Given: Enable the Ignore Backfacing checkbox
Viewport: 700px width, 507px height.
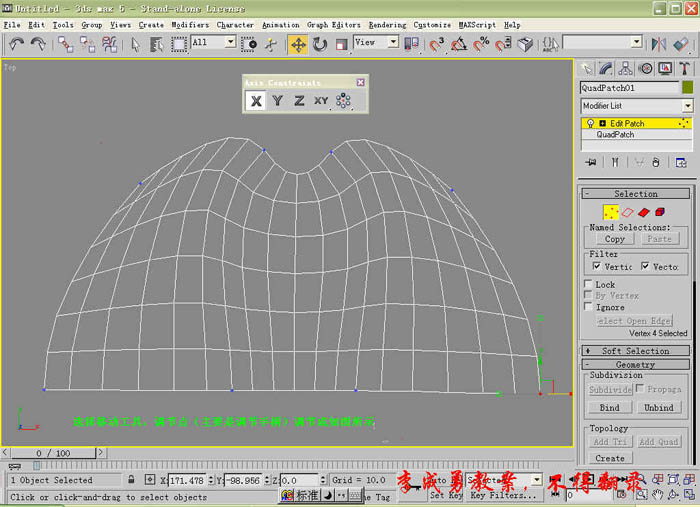Looking at the screenshot, I should coord(588,307).
